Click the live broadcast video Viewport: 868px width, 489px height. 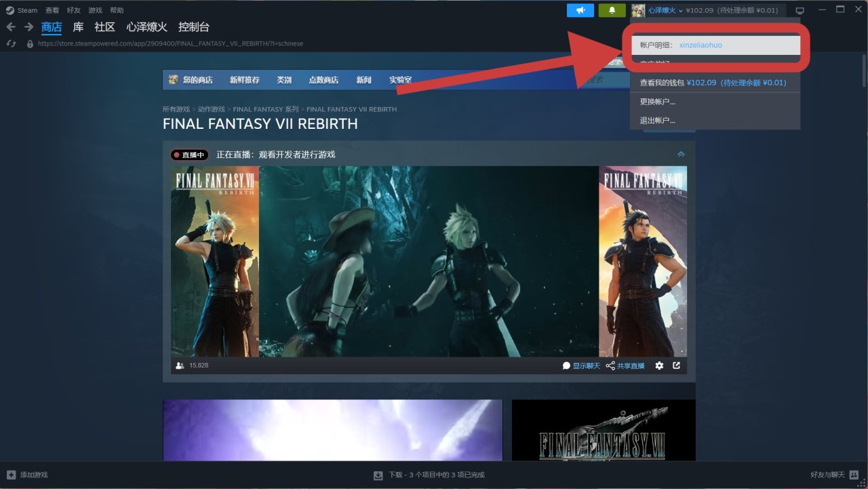click(429, 262)
